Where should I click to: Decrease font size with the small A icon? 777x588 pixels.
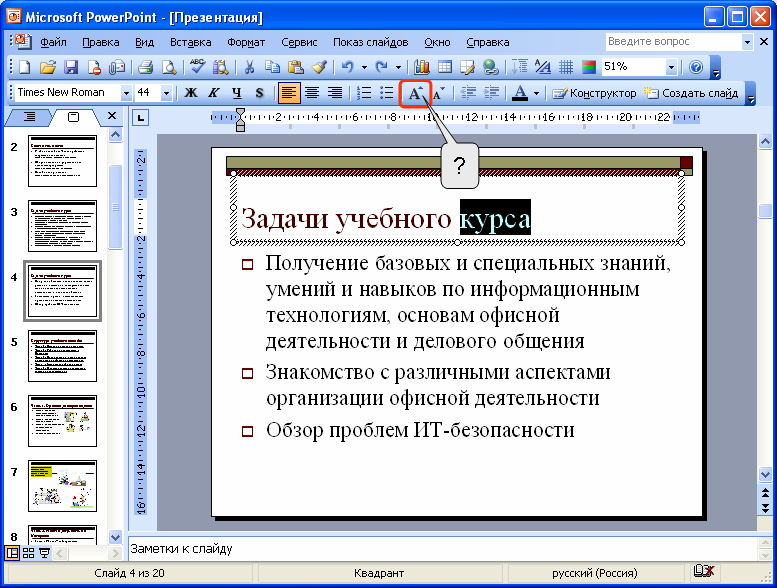tap(439, 93)
